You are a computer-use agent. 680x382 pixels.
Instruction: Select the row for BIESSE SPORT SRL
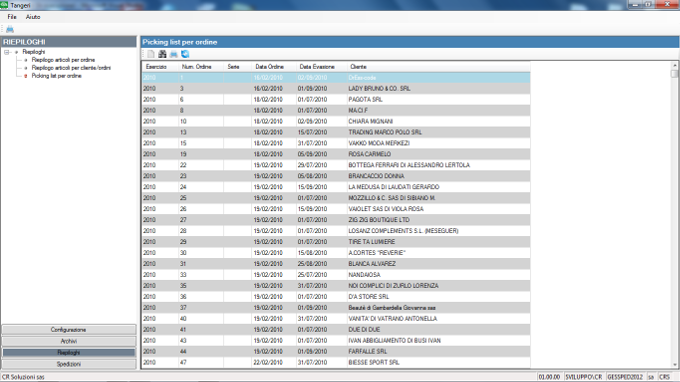pos(336,362)
